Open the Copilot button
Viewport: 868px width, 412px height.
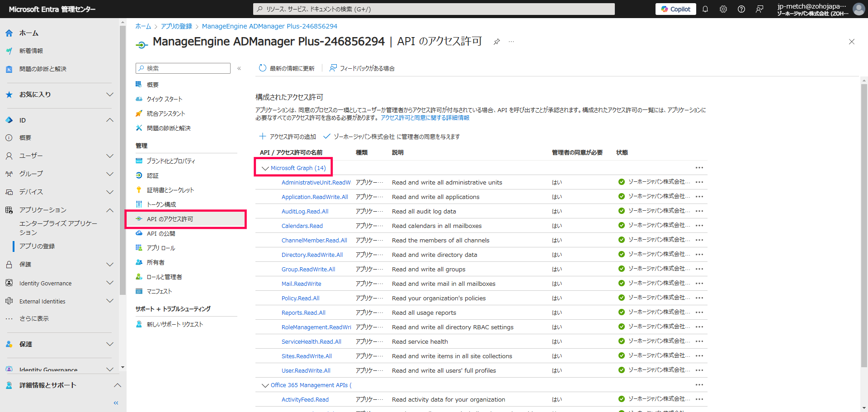pyautogui.click(x=675, y=9)
